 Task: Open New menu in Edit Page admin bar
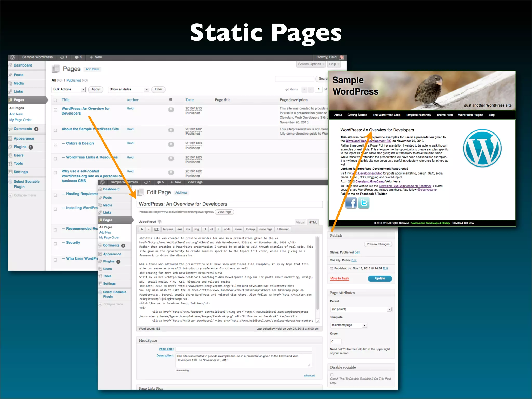[x=176, y=182]
